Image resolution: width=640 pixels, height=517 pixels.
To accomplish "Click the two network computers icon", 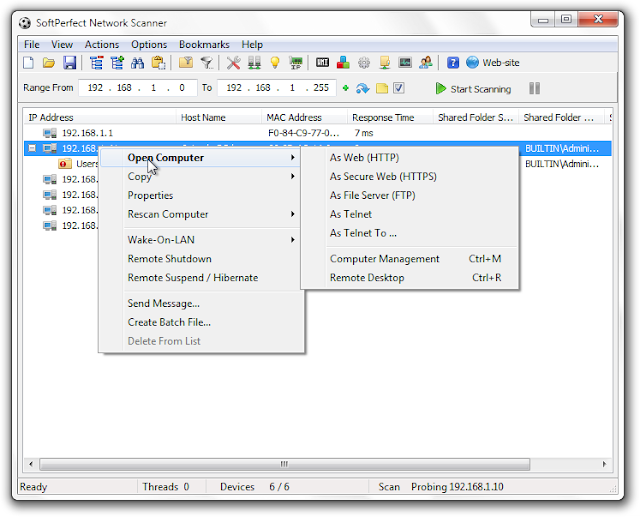I will (254, 63).
